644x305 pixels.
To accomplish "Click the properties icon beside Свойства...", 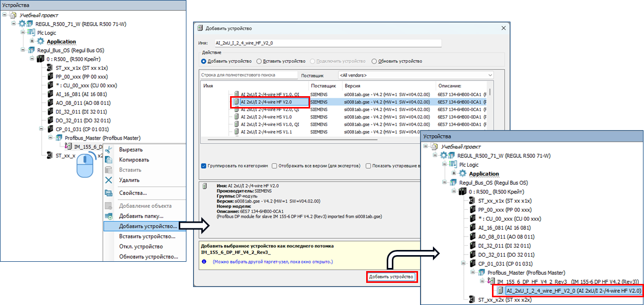I will [x=108, y=193].
